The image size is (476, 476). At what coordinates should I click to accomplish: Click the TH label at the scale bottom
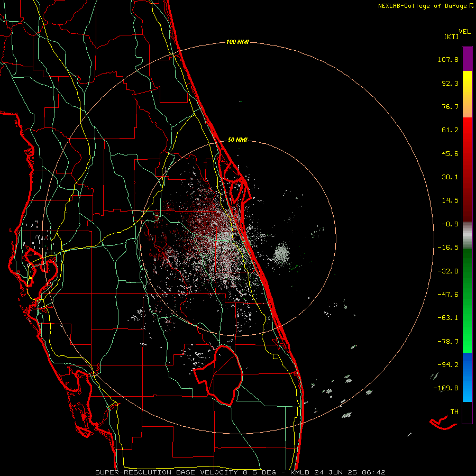(454, 412)
